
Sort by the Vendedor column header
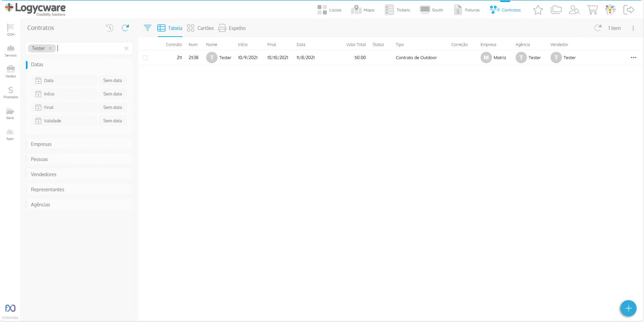point(559,44)
